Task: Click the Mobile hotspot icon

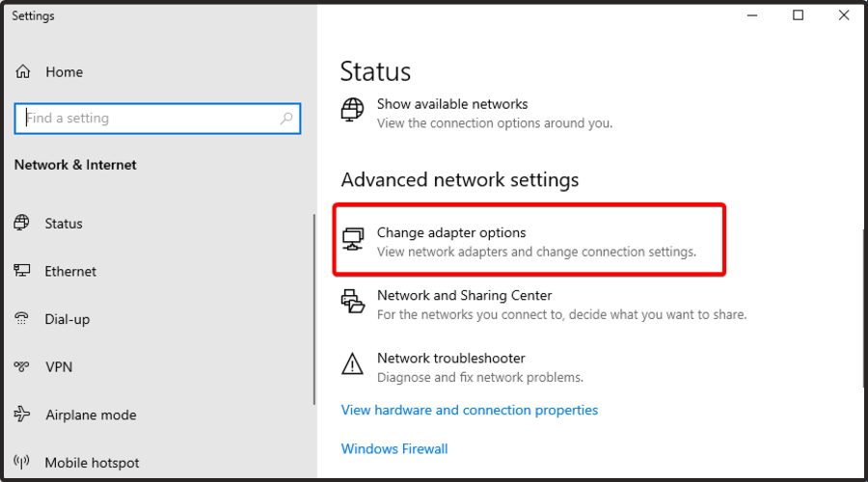Action: coord(22,463)
